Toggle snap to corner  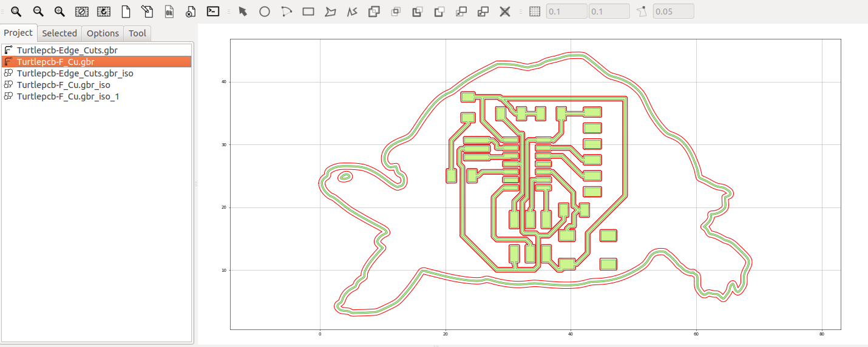click(642, 11)
